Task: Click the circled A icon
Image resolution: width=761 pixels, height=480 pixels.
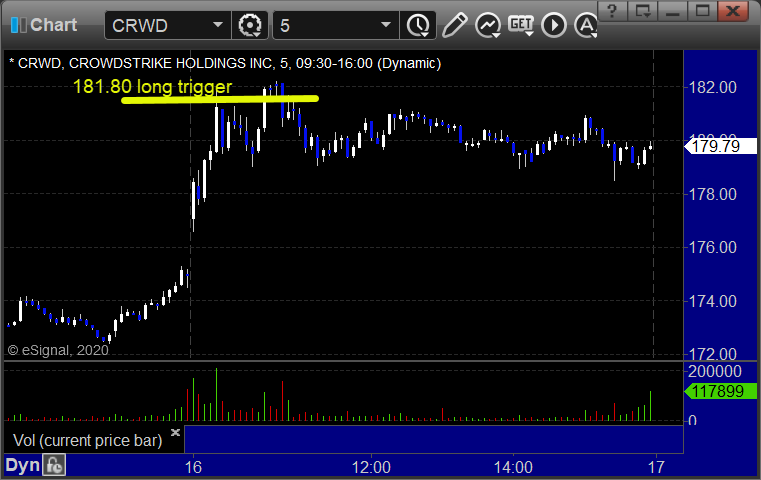Action: point(586,25)
